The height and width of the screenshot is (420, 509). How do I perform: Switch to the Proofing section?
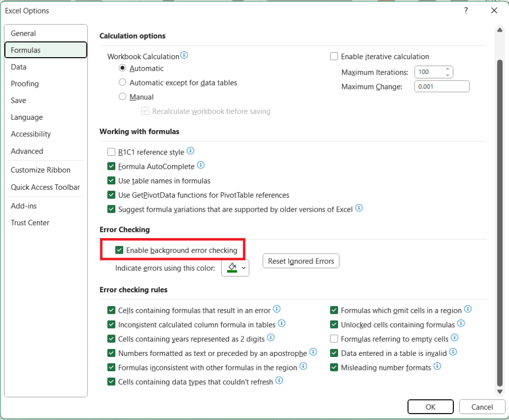tap(24, 84)
